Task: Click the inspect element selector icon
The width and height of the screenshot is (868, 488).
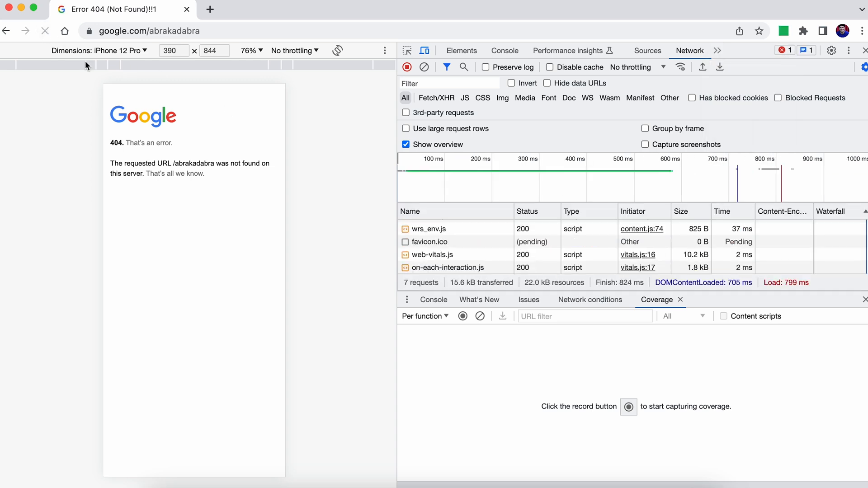Action: click(x=407, y=51)
